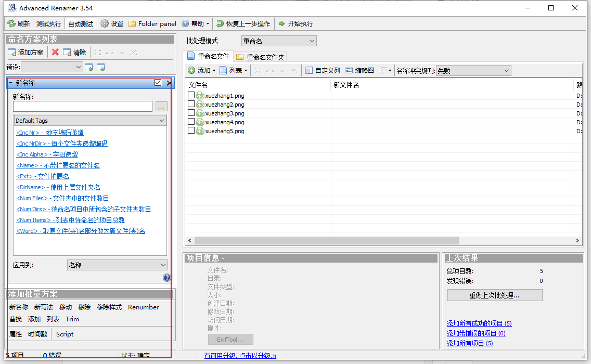
Task: Click 添加方案 add method icon
Action: coord(12,53)
